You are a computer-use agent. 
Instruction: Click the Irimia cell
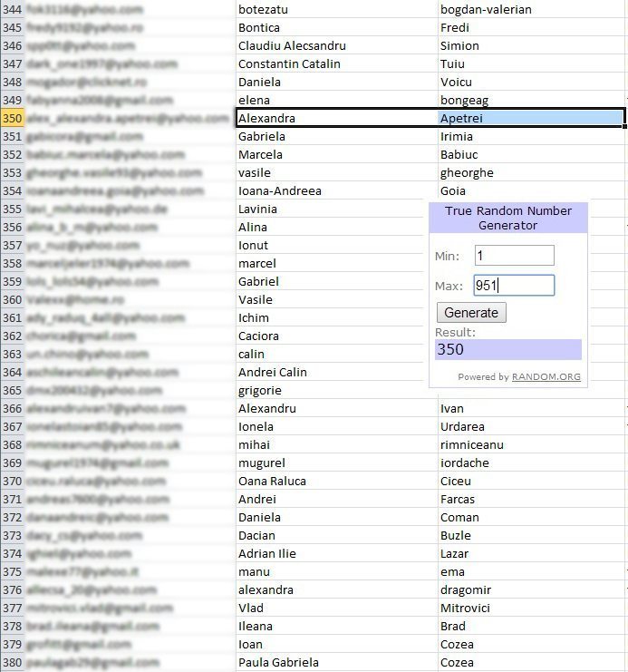click(x=531, y=136)
